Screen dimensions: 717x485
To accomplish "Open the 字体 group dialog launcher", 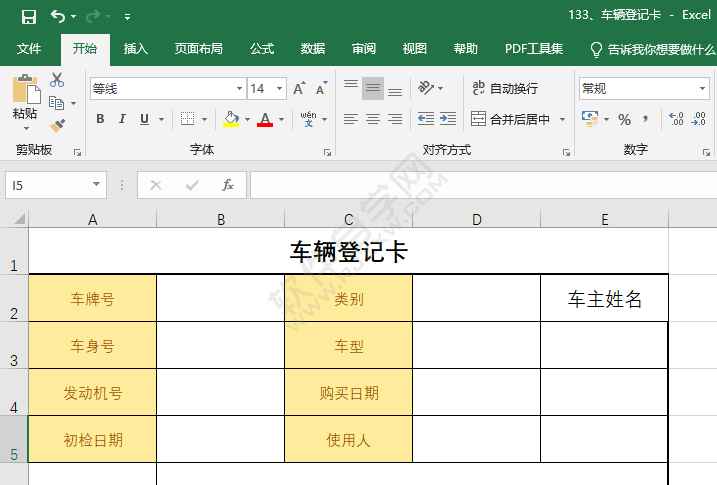I will point(327,152).
